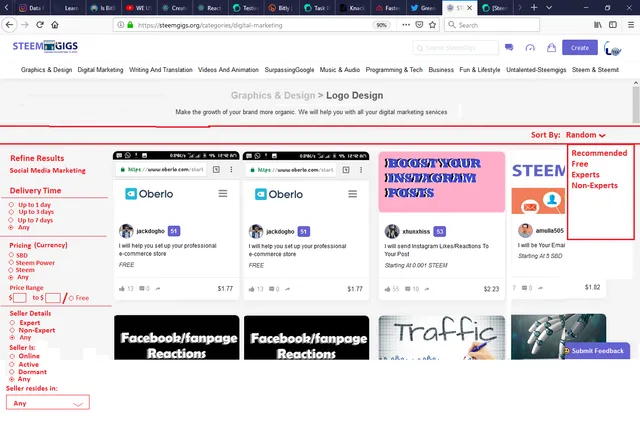Open the Graphics & Design category
The width and height of the screenshot is (640, 426).
(46, 70)
